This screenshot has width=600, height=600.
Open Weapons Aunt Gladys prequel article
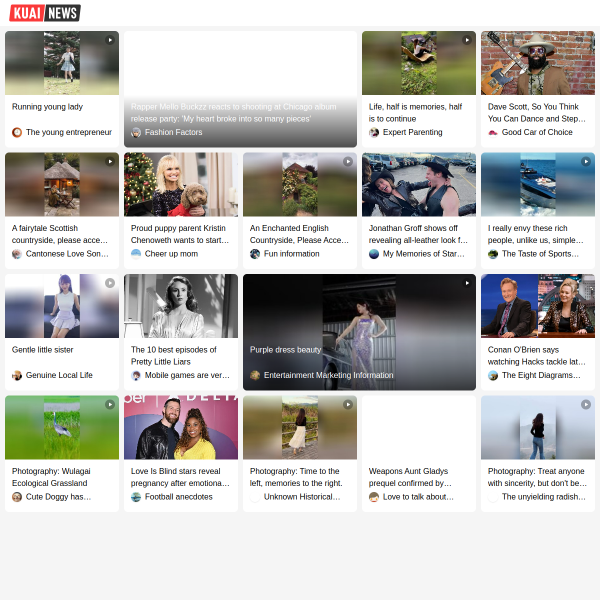point(410,477)
